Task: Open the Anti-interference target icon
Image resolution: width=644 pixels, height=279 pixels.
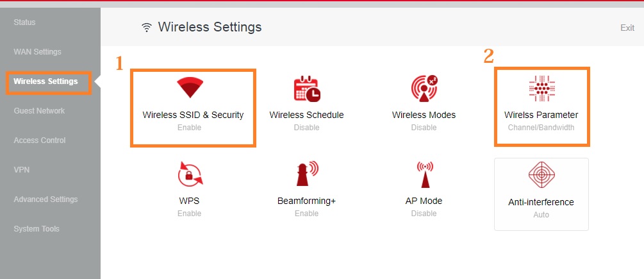Action: 541,175
